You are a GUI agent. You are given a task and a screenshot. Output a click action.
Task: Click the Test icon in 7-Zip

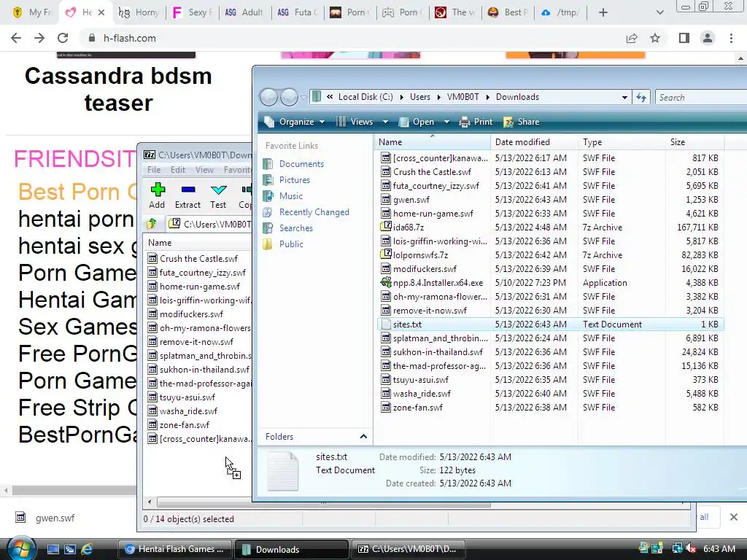click(218, 195)
